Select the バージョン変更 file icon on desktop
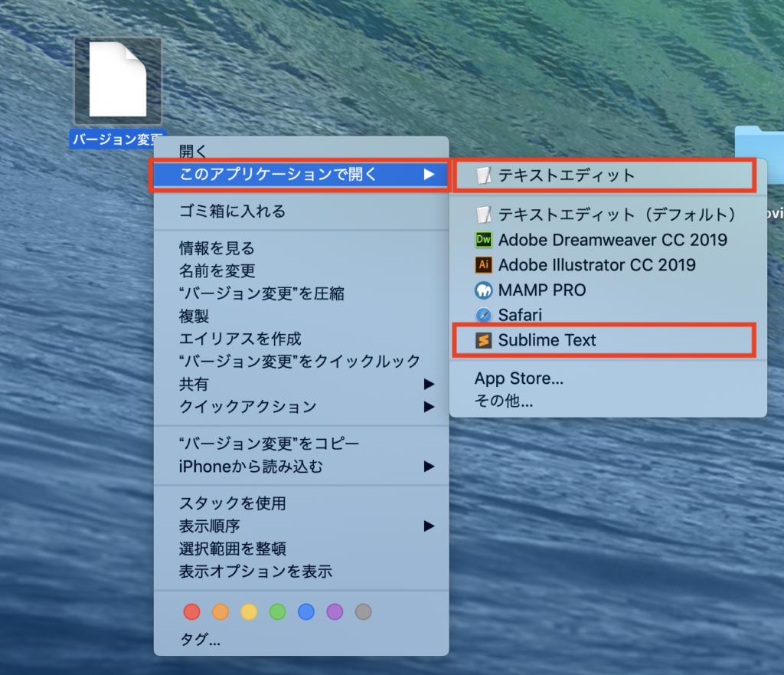This screenshot has width=784, height=675. 118,80
